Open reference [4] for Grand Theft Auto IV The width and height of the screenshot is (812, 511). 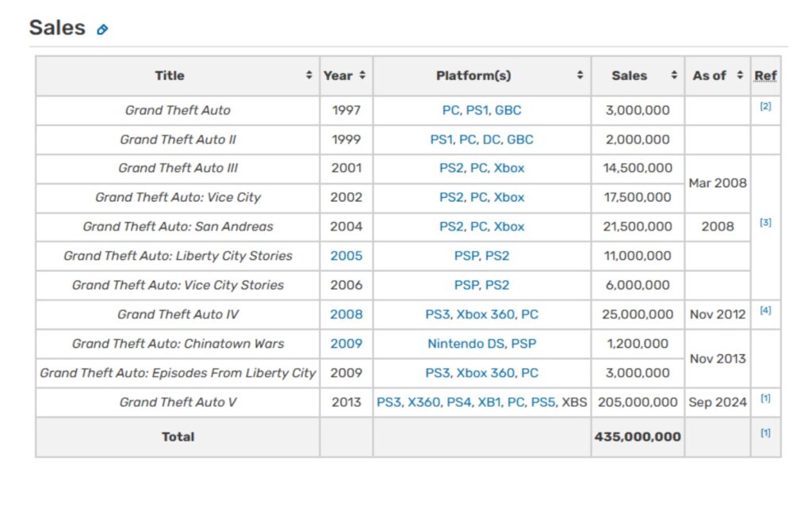(x=765, y=311)
